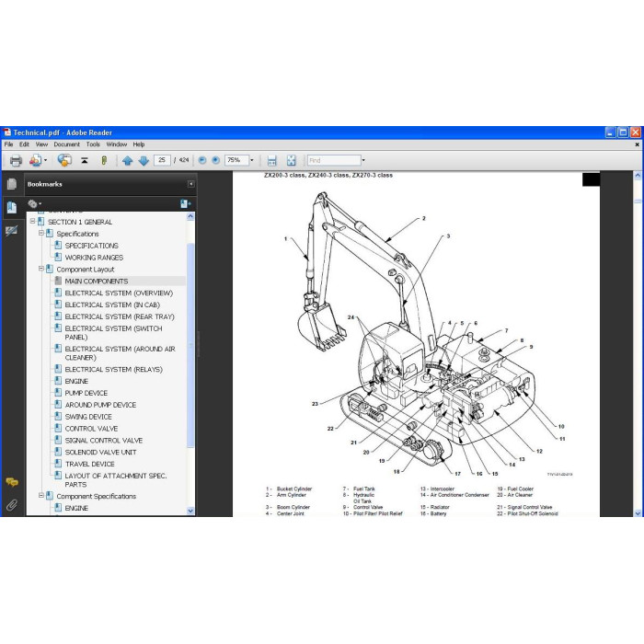Open the View menu
The width and height of the screenshot is (644, 644).
(x=41, y=144)
